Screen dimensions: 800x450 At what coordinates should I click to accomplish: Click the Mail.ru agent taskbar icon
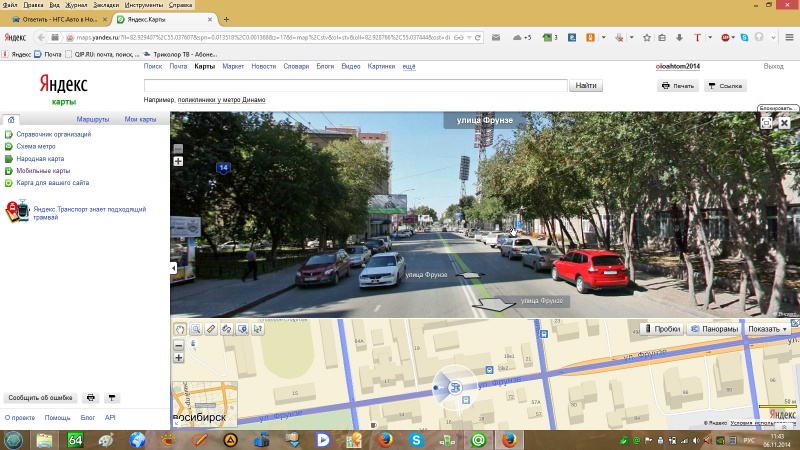[478, 440]
